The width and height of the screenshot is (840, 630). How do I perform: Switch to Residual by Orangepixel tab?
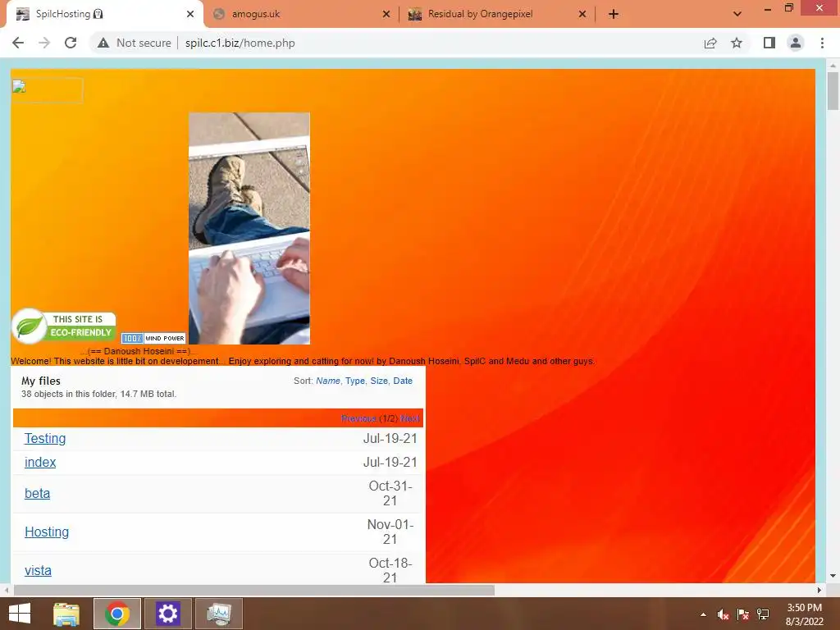coord(495,14)
